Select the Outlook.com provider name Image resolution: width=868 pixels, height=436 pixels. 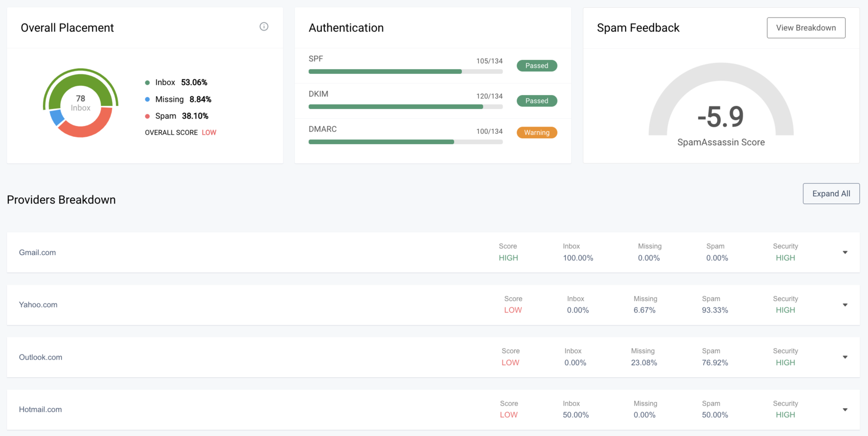click(x=40, y=357)
